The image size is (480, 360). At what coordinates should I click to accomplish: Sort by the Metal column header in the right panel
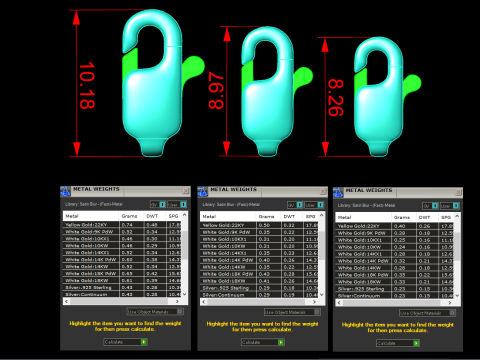(363, 217)
